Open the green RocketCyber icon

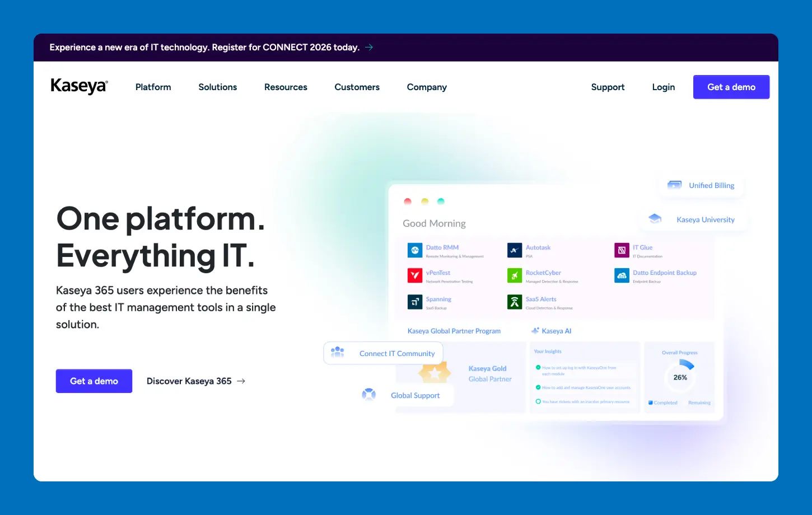[514, 275]
